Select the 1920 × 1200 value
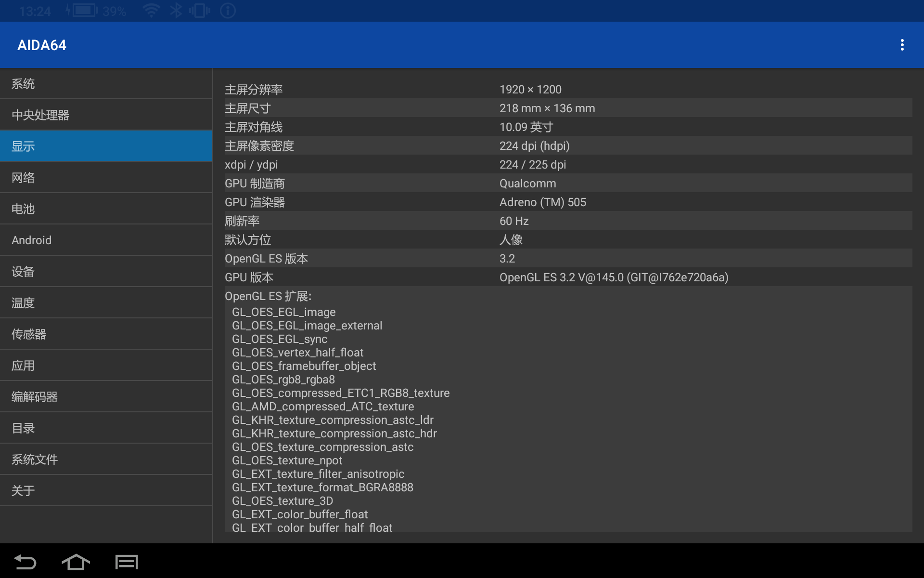The image size is (924, 578). tap(530, 90)
